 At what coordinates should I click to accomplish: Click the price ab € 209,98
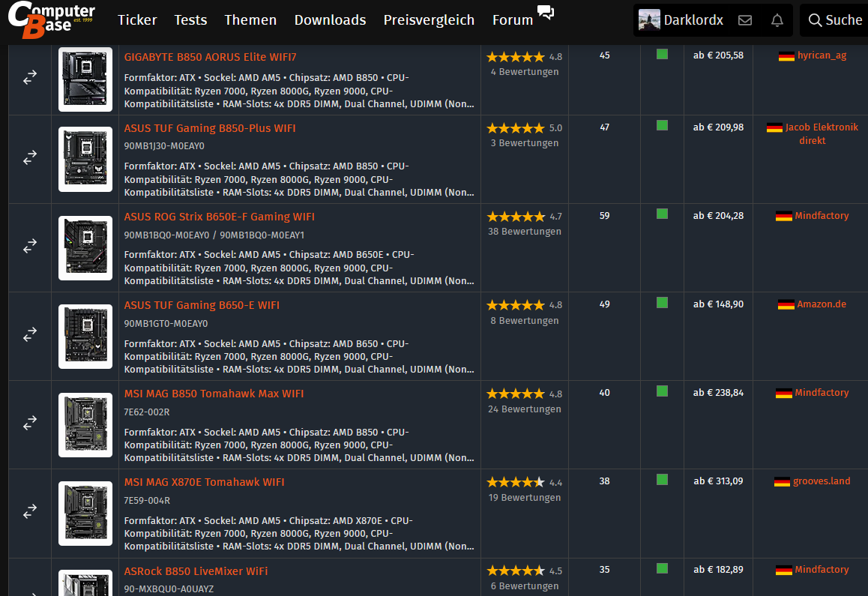(x=718, y=127)
